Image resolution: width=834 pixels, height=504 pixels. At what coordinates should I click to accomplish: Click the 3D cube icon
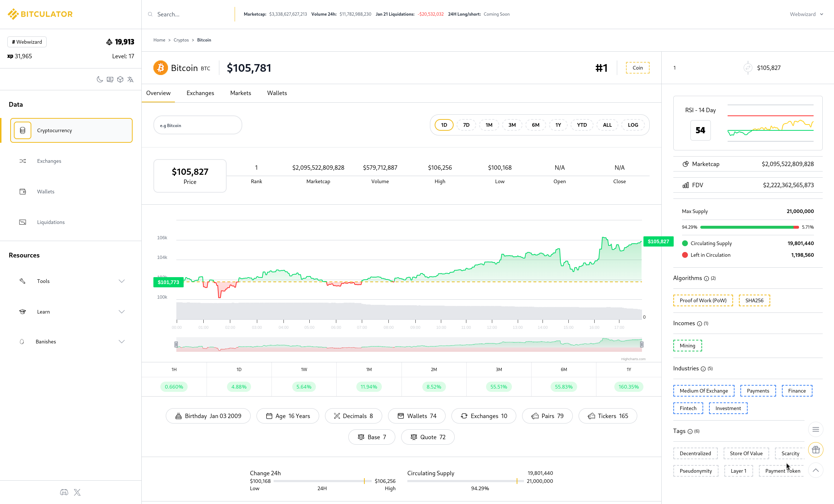[x=120, y=79]
